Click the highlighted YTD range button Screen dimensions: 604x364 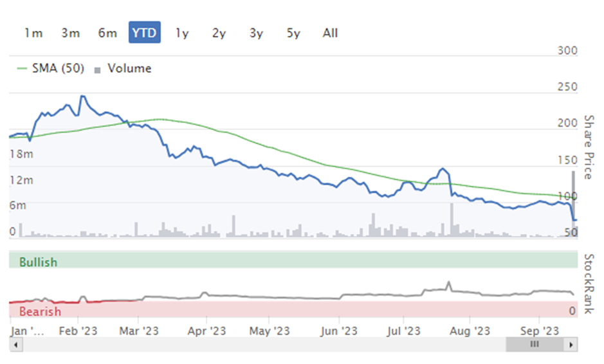[145, 32]
